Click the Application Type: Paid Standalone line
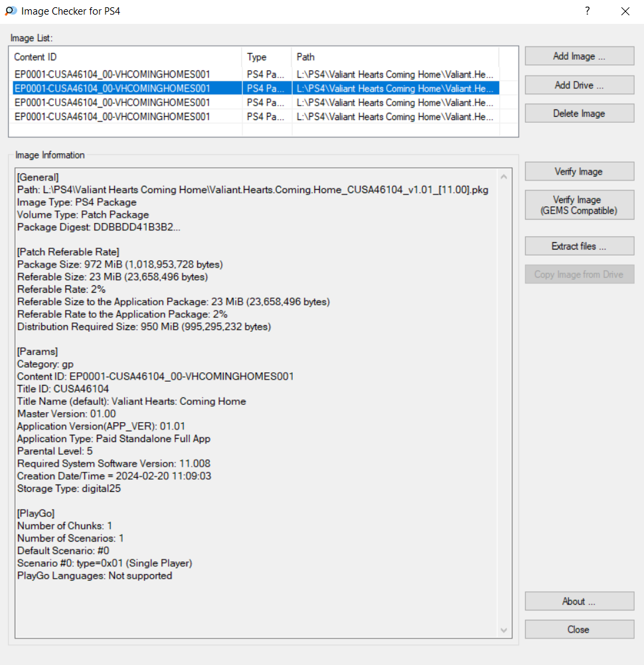The image size is (644, 665). tap(114, 439)
